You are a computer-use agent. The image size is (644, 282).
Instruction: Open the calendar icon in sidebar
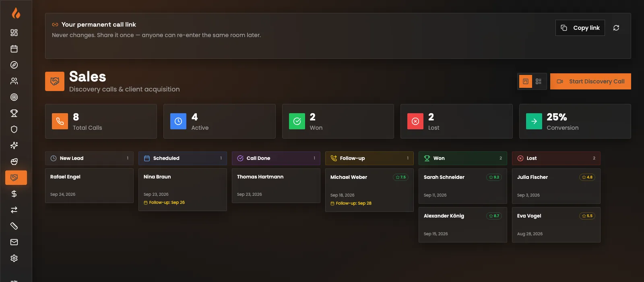click(14, 49)
